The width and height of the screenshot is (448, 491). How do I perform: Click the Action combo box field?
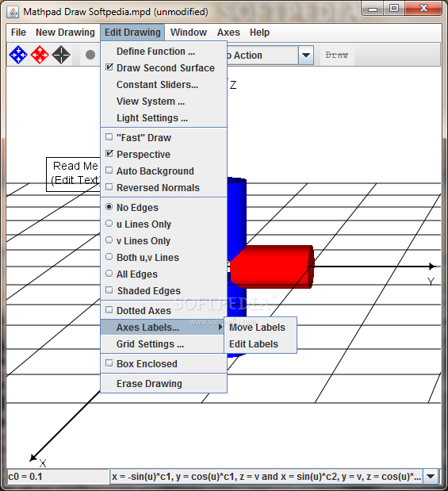click(262, 56)
